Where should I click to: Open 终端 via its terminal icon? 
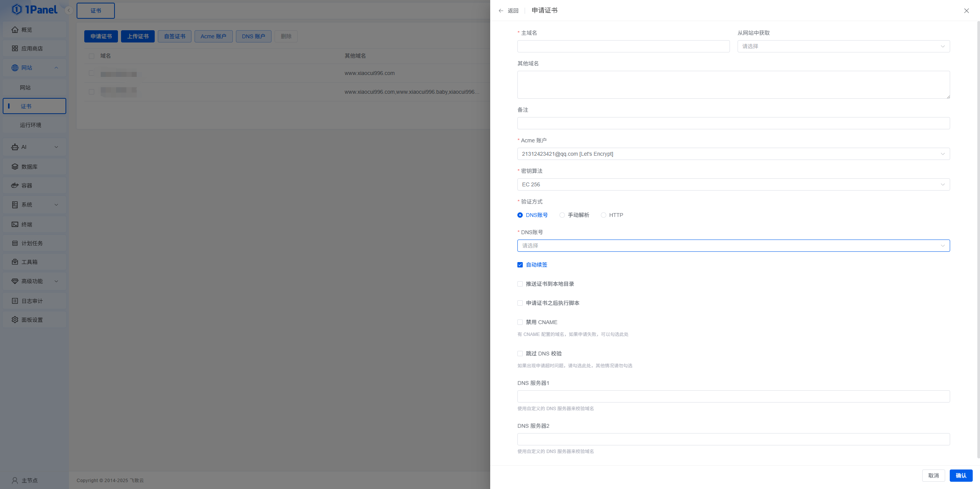tap(15, 225)
